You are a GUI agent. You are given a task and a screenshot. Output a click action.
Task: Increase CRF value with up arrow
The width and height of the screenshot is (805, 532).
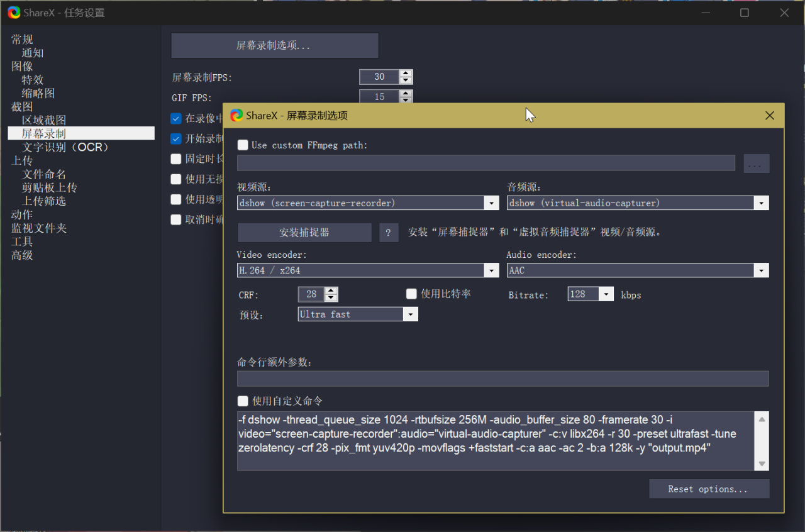pyautogui.click(x=331, y=291)
